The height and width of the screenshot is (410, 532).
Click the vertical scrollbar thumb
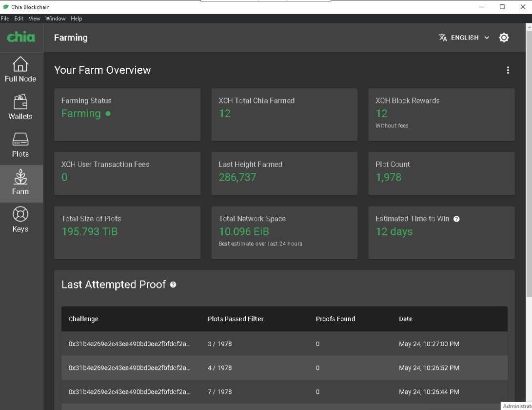(529, 163)
